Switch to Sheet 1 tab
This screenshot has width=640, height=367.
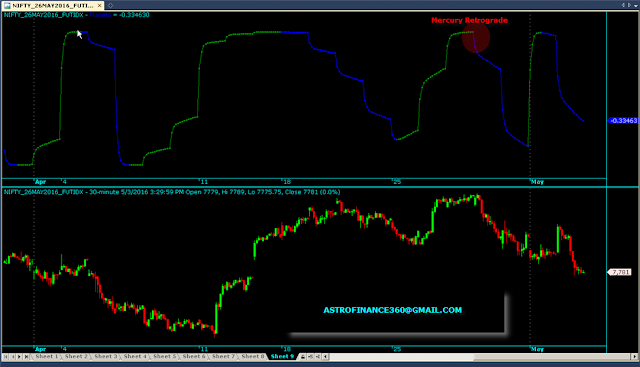(47, 356)
